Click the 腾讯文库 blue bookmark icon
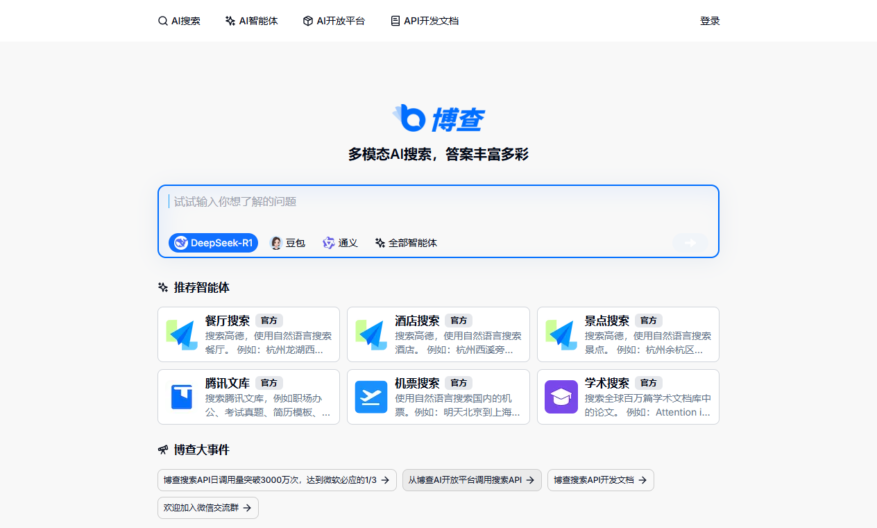The image size is (877, 528). pos(182,397)
